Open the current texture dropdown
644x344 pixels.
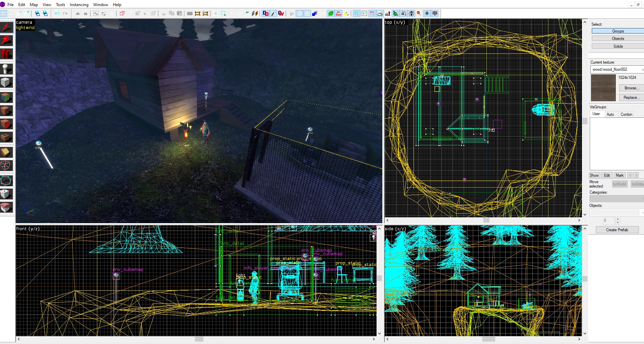tap(617, 69)
